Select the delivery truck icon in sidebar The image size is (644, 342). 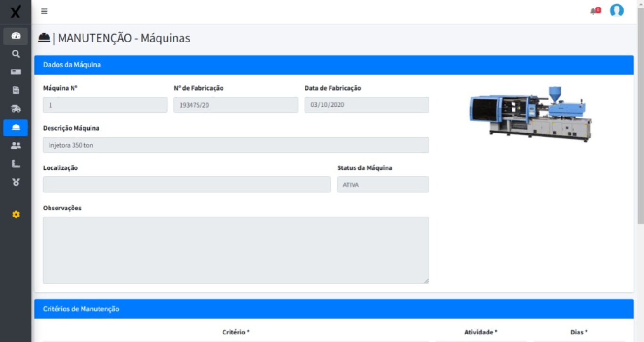point(16,109)
